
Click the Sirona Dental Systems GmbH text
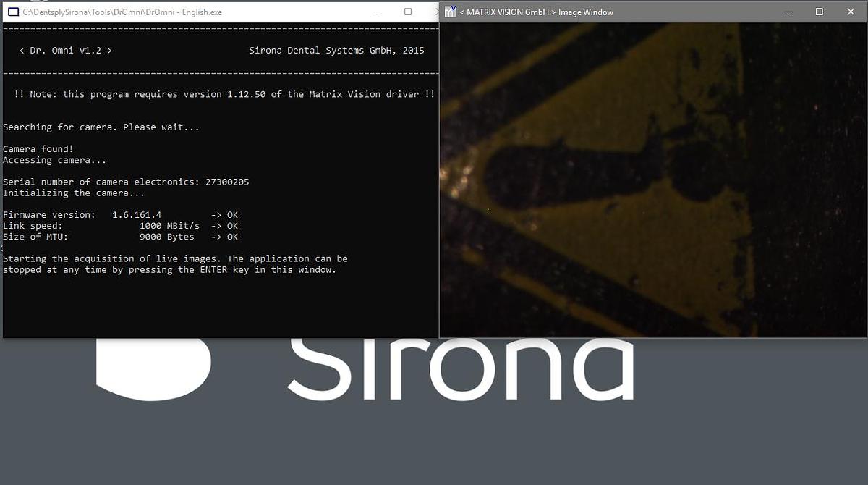(x=336, y=51)
